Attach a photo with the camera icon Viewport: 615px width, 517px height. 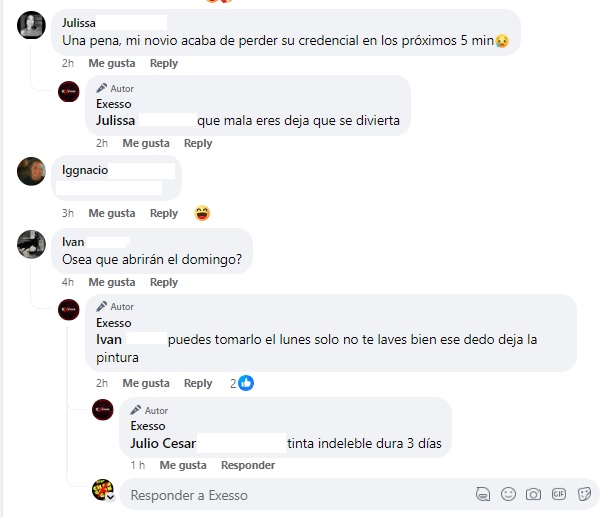pos(533,494)
